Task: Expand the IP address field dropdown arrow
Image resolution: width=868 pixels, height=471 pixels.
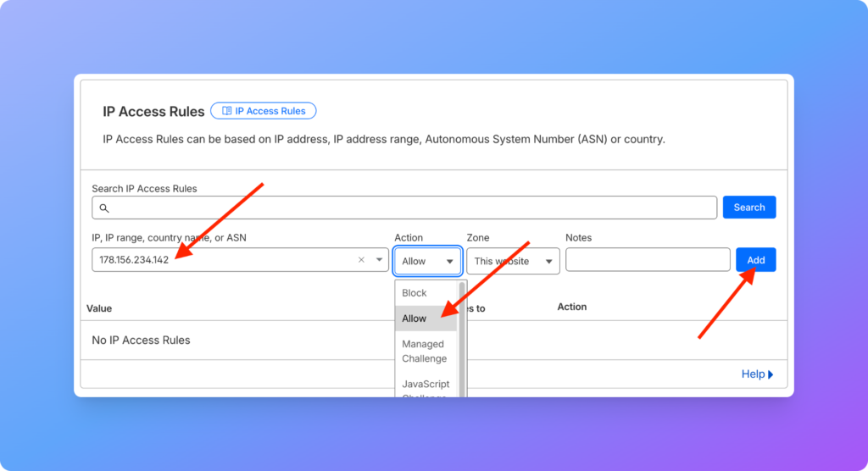Action: (379, 260)
